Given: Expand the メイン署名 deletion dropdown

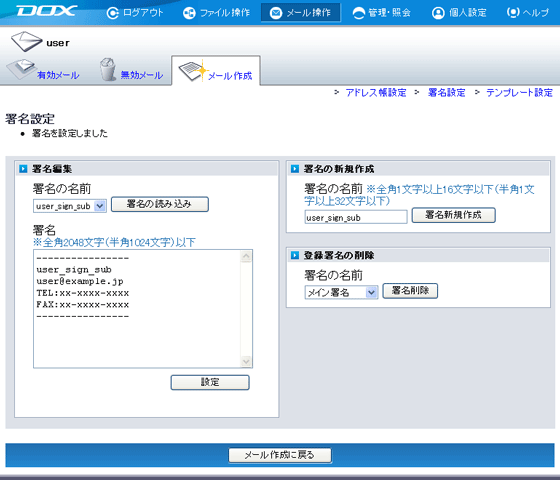Looking at the screenshot, I should coord(341,292).
